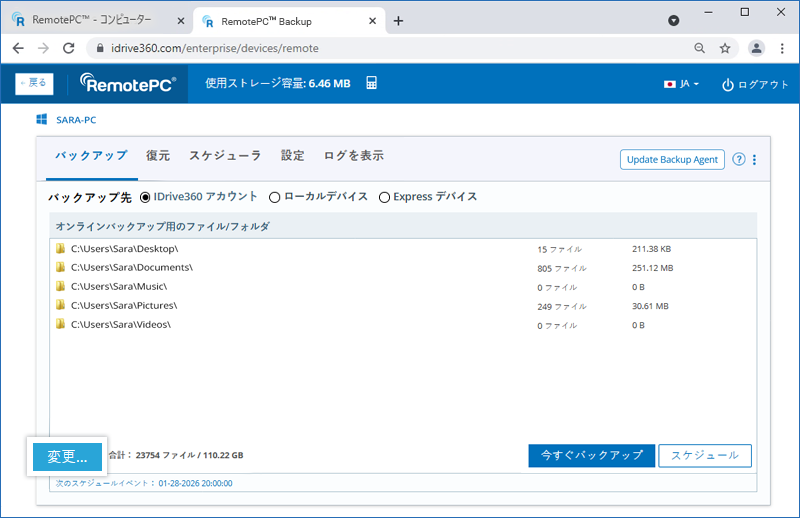The image size is (800, 518).
Task: Click the 249 ファイル count
Action: [562, 307]
